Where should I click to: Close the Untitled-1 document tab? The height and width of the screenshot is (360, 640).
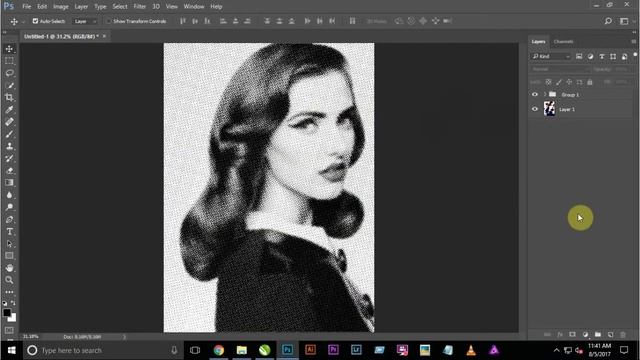(104, 36)
